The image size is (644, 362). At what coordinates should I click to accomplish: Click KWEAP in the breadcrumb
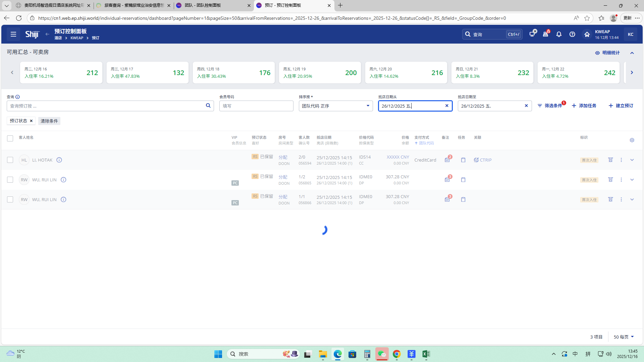click(77, 38)
